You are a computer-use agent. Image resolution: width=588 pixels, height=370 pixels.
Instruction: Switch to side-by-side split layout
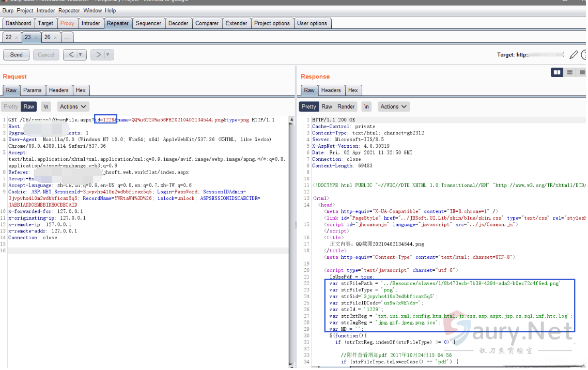(557, 72)
